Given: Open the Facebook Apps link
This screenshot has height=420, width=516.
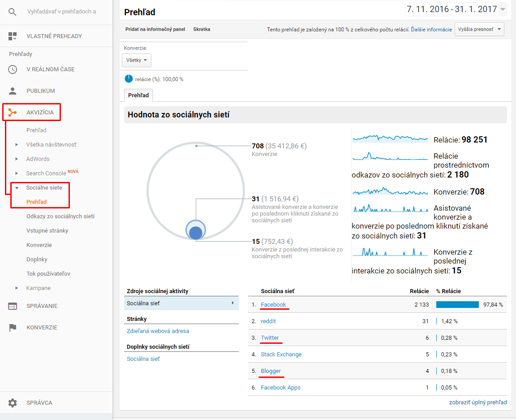Looking at the screenshot, I should pyautogui.click(x=281, y=388).
